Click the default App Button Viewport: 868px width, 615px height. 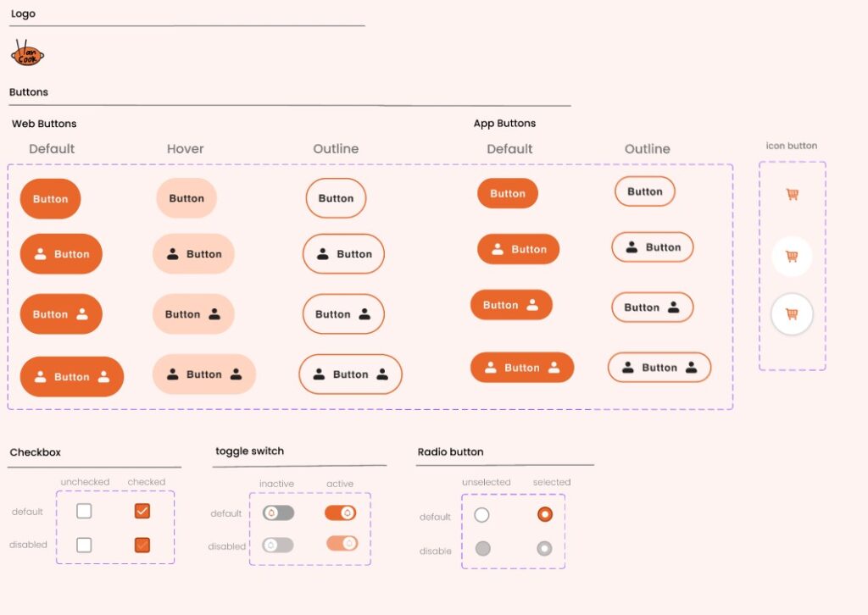(507, 193)
